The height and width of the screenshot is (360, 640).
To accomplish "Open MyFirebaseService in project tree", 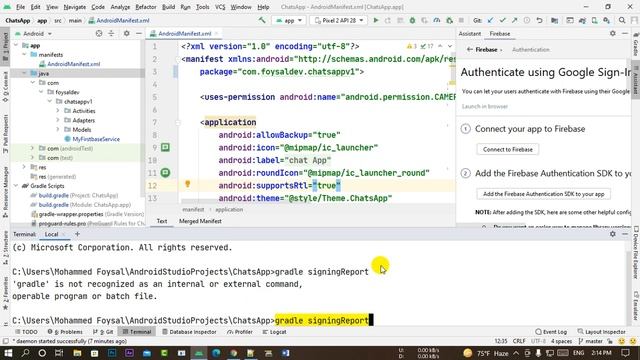I will tap(92, 139).
